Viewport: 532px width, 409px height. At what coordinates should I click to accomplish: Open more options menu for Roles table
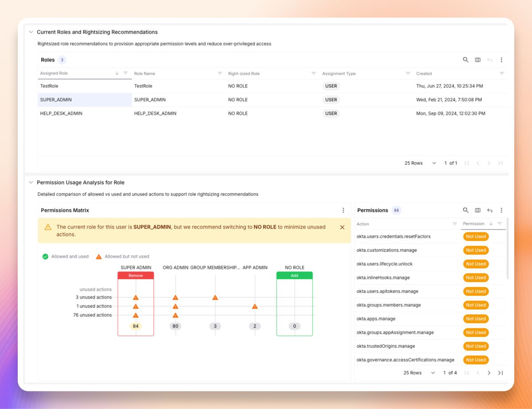[501, 60]
